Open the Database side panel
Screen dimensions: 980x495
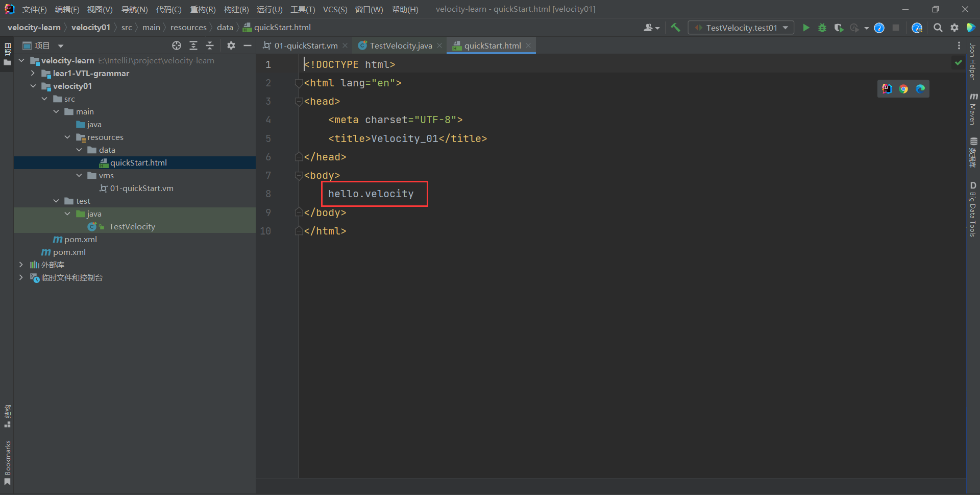(973, 152)
